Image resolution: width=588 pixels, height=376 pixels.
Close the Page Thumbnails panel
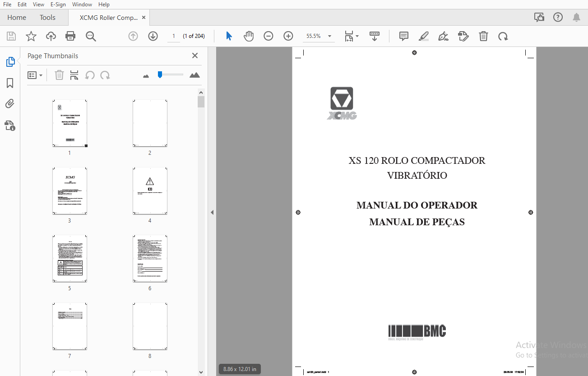point(195,56)
